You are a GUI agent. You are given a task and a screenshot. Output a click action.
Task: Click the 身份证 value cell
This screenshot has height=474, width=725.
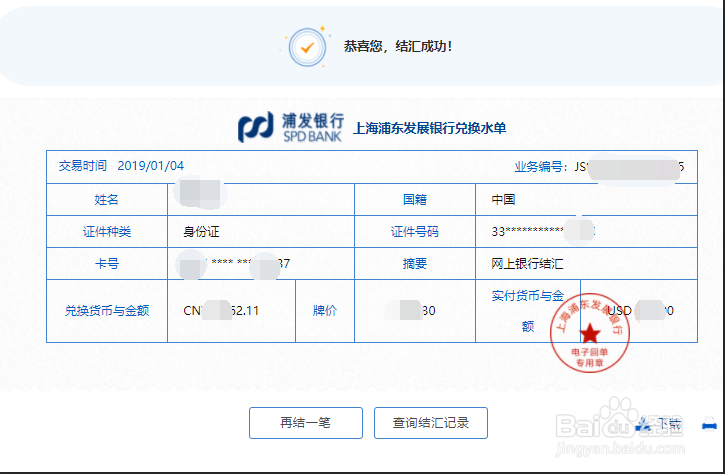[261, 231]
